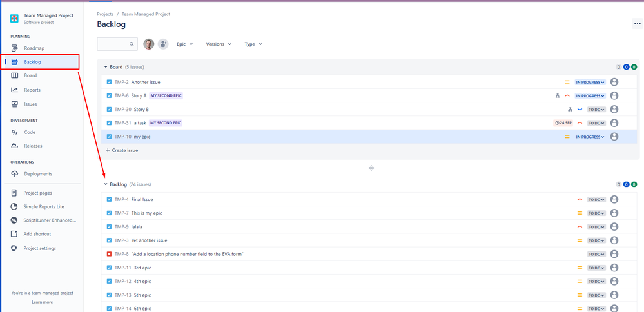Open Issues in the sidebar
644x312 pixels.
(30, 104)
